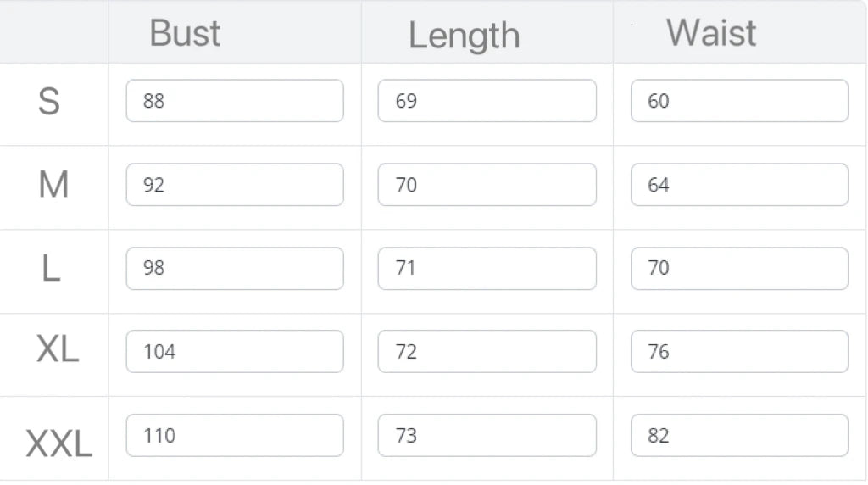Select the Length column header
Viewport: 868px width, 485px height.
click(464, 36)
